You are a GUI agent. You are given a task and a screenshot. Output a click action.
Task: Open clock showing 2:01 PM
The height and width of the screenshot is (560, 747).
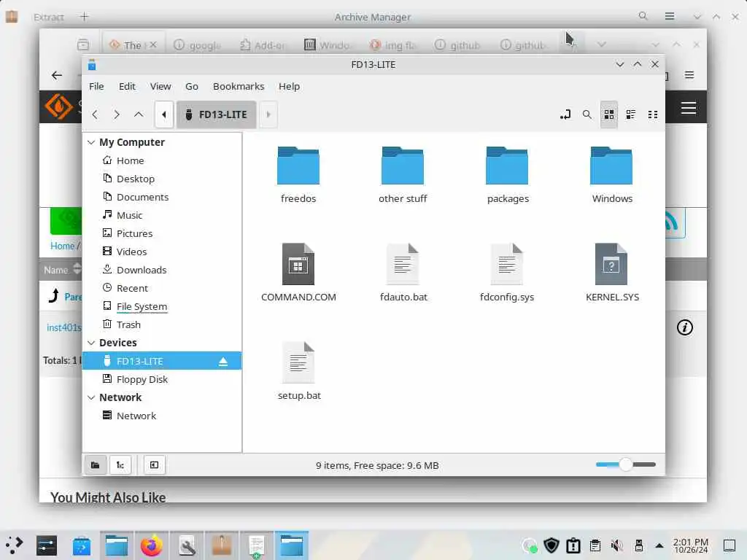[x=690, y=545]
